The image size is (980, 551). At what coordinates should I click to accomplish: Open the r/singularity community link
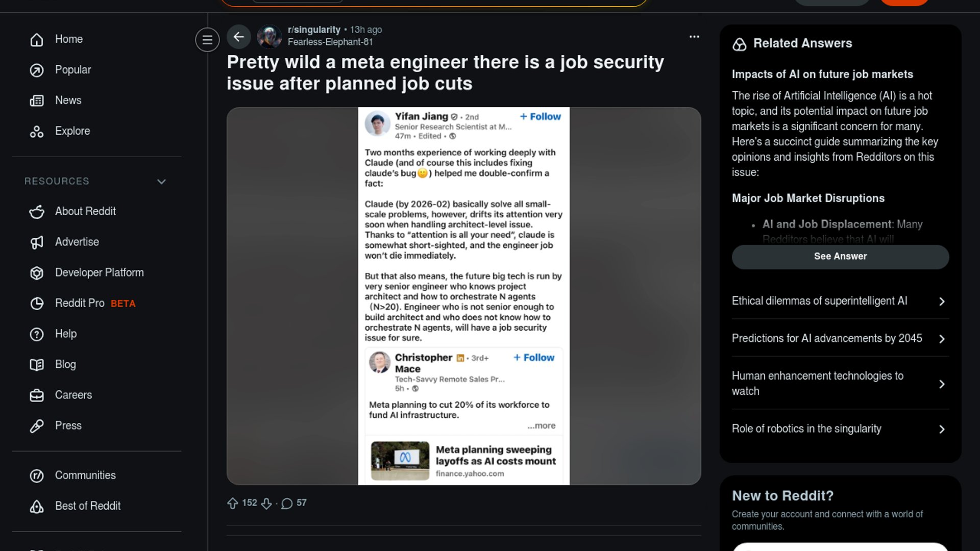coord(314,30)
